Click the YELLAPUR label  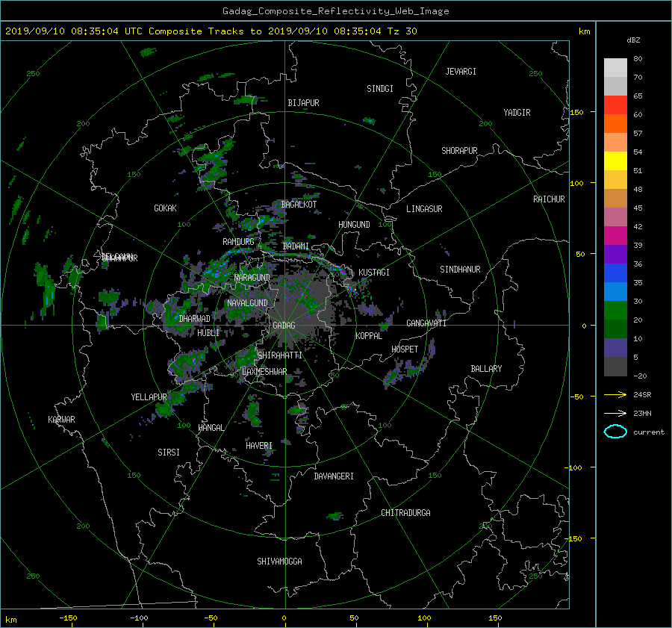(x=149, y=397)
